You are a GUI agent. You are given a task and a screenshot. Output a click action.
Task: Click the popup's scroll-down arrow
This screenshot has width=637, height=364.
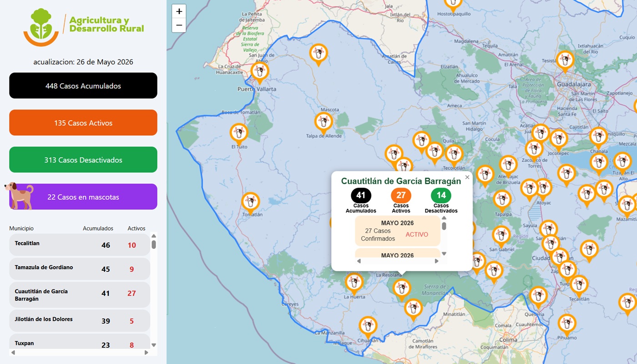point(444,254)
